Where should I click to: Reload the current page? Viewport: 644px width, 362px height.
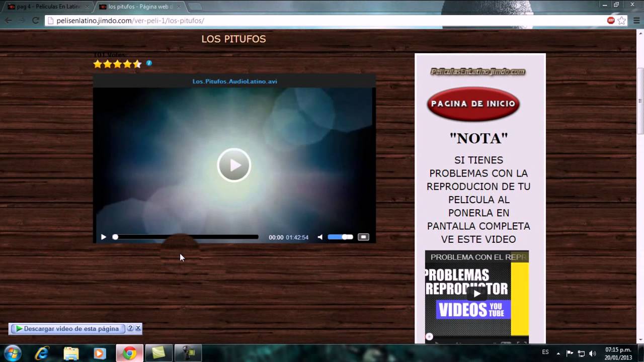click(x=35, y=21)
